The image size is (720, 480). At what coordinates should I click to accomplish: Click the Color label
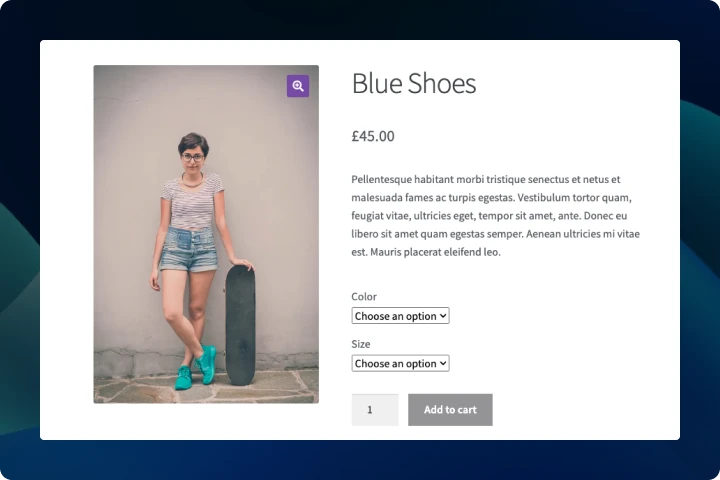click(x=364, y=297)
